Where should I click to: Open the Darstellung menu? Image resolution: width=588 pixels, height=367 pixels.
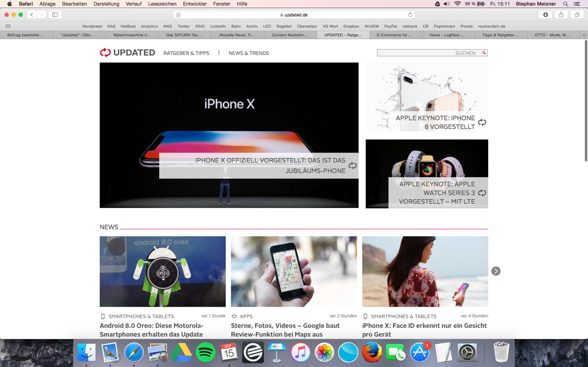tap(106, 4)
